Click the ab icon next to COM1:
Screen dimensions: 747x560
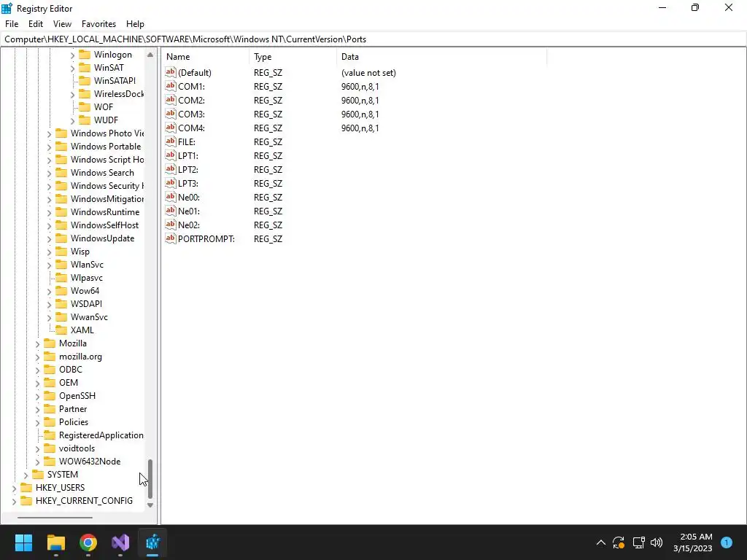171,86
